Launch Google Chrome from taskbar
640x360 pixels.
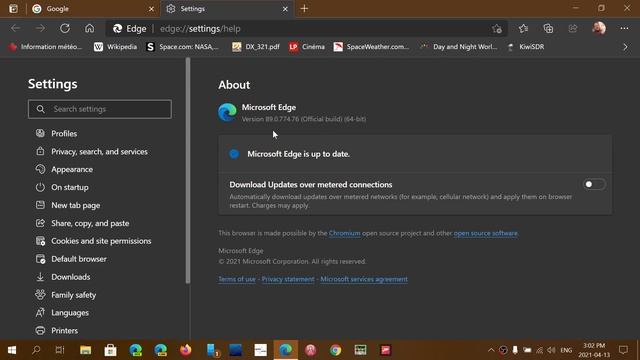coord(336,350)
